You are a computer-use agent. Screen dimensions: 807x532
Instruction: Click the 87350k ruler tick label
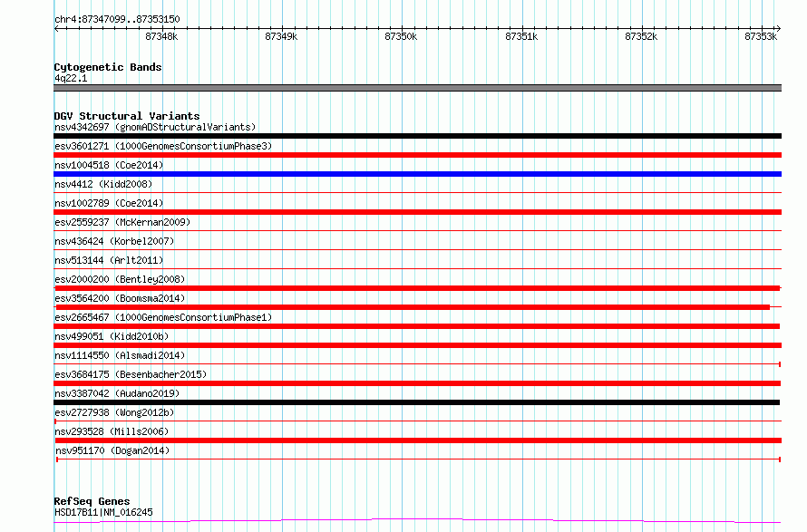pyautogui.click(x=401, y=36)
